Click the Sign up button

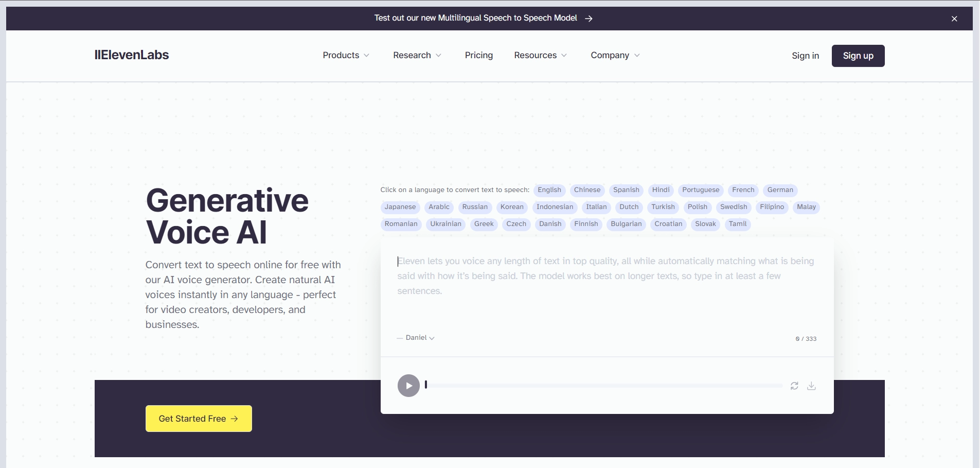(858, 56)
